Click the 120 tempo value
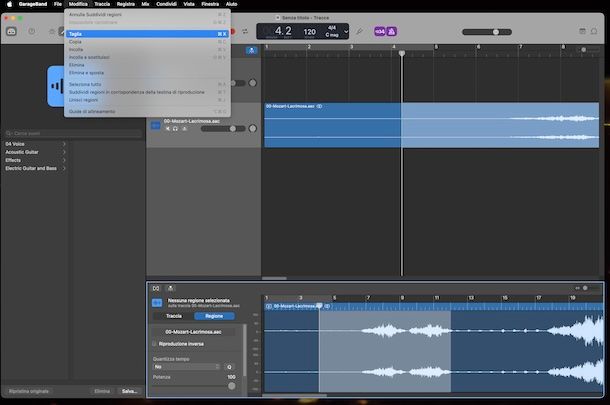Viewport: 610px width, 405px height. click(310, 32)
